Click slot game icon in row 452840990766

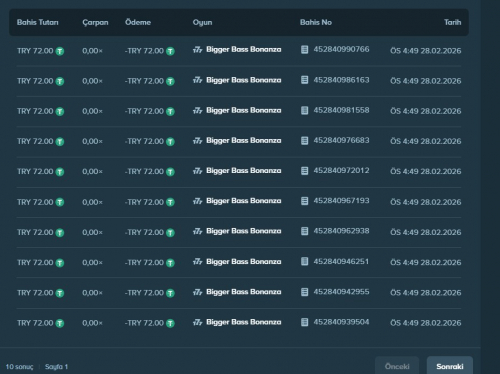(198, 50)
